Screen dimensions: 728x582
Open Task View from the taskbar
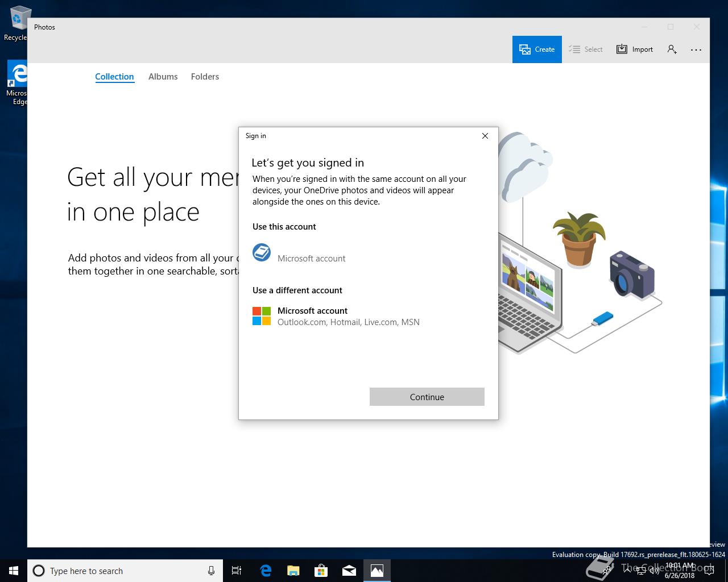[x=237, y=571]
